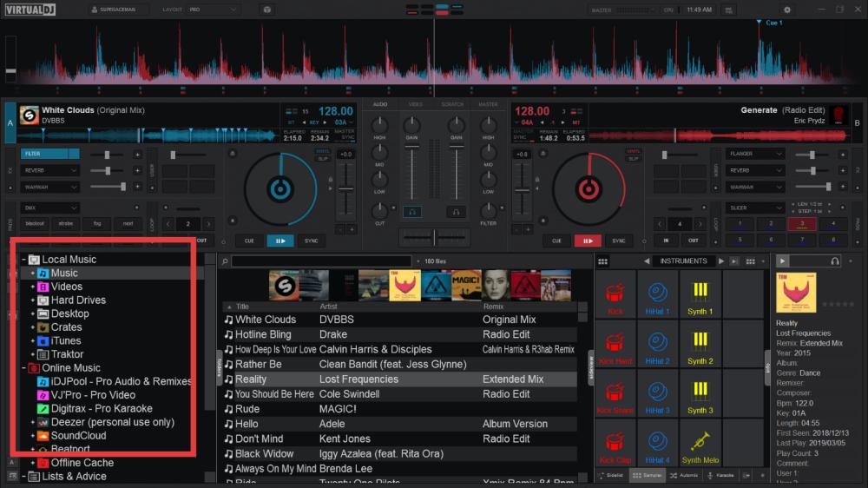Viewport: 868px width, 488px height.
Task: Trigger the HiHat 4 sample pad
Action: (x=657, y=444)
